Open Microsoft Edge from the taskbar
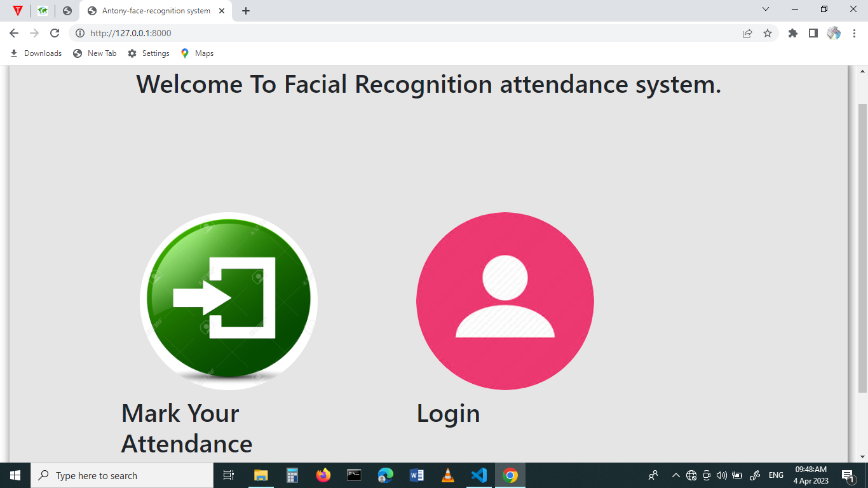This screenshot has width=868, height=488. 386,475
